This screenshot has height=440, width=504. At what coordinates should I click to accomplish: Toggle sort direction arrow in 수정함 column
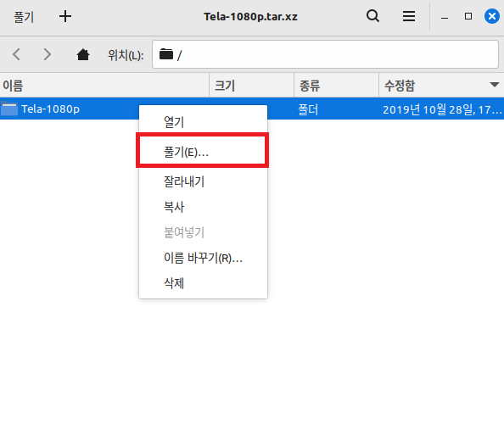coord(495,85)
